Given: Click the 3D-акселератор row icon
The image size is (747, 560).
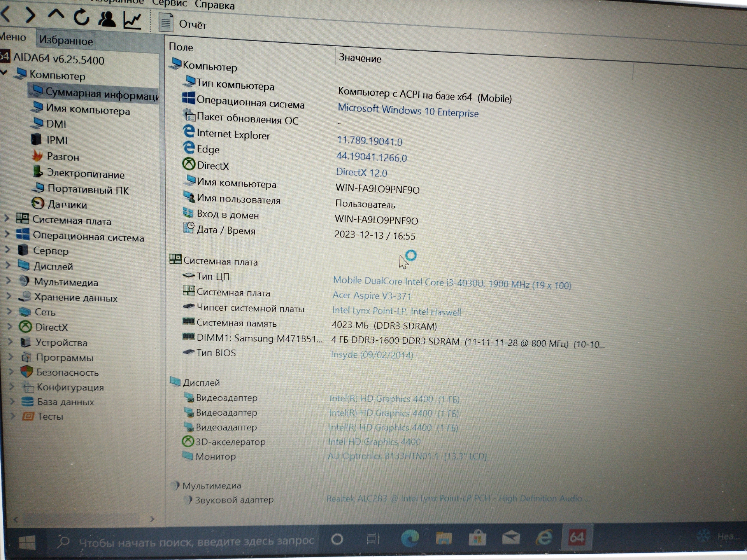Looking at the screenshot, I should (188, 441).
